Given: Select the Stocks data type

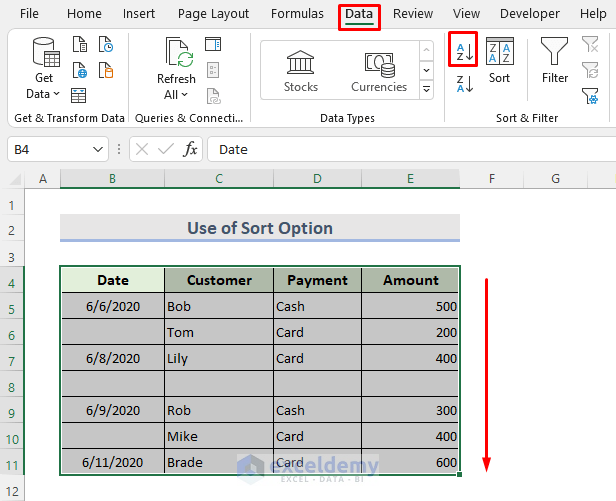Looking at the screenshot, I should click(x=301, y=70).
